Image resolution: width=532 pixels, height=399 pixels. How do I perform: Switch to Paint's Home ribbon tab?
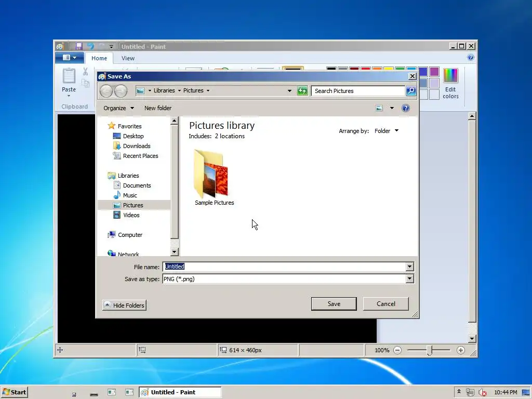point(99,58)
